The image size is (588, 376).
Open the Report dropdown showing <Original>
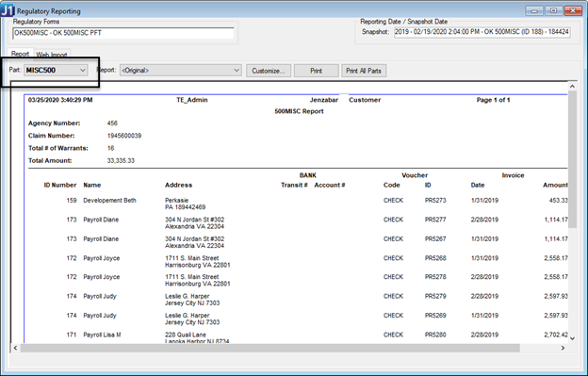180,70
